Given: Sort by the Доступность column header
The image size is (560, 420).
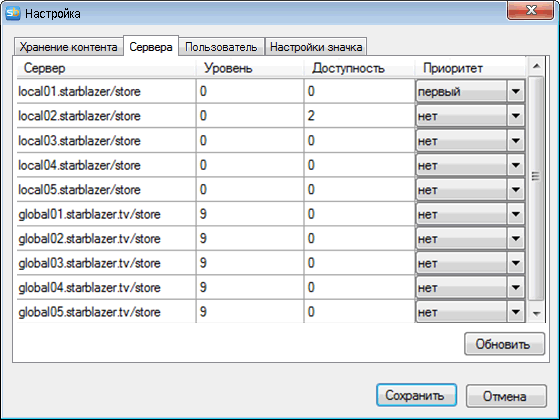Looking at the screenshot, I should pos(359,68).
